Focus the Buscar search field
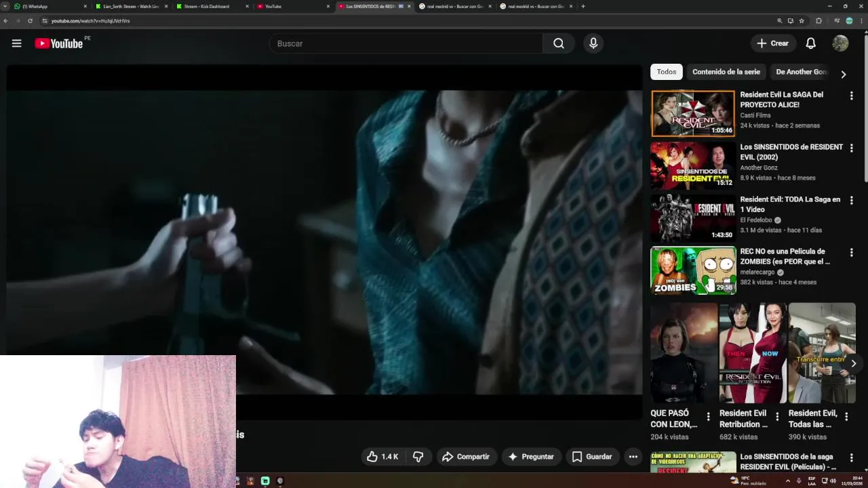868x488 pixels. click(x=406, y=43)
